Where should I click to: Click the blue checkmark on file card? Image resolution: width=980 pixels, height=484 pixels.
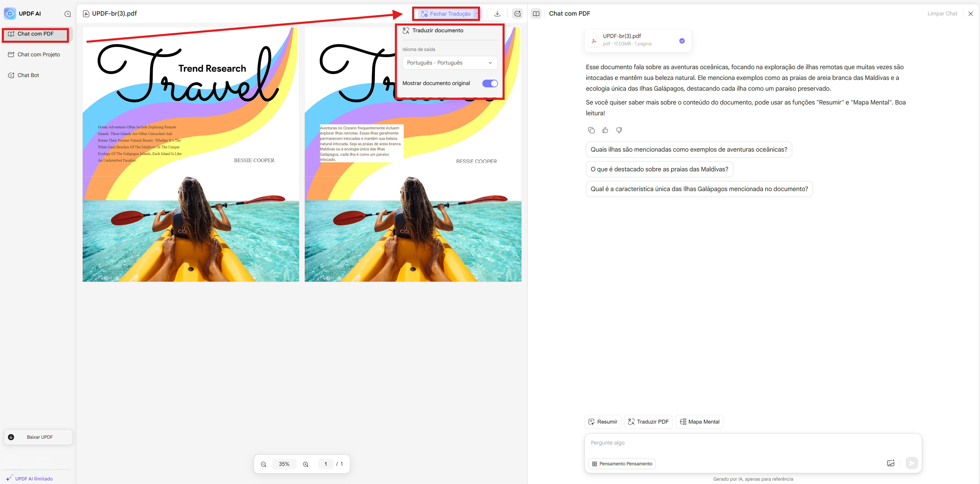coord(682,41)
